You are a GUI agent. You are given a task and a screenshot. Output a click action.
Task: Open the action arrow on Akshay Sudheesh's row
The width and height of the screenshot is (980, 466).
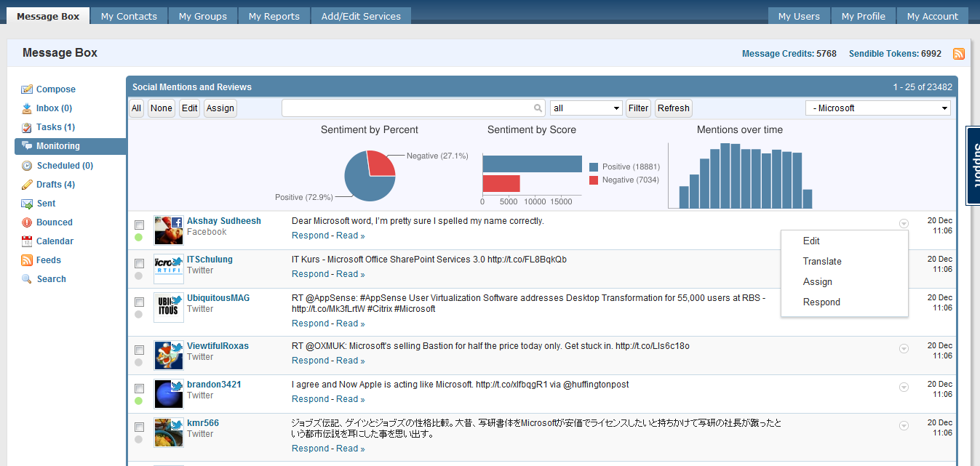[904, 224]
